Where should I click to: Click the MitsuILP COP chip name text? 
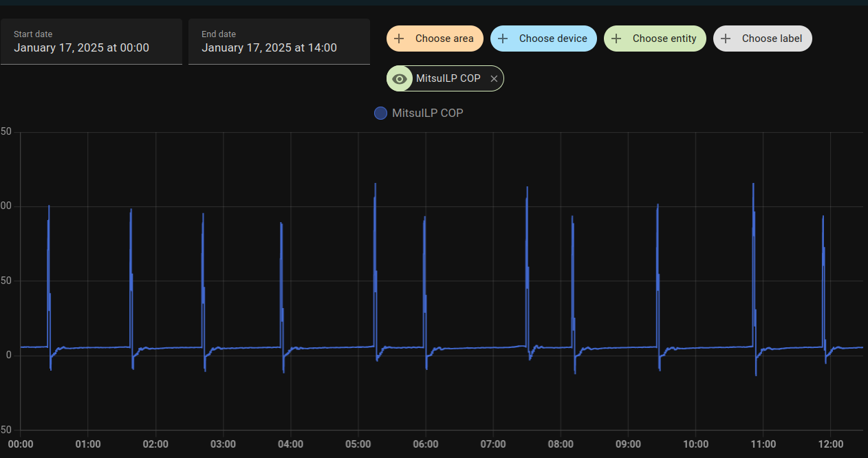coord(448,78)
